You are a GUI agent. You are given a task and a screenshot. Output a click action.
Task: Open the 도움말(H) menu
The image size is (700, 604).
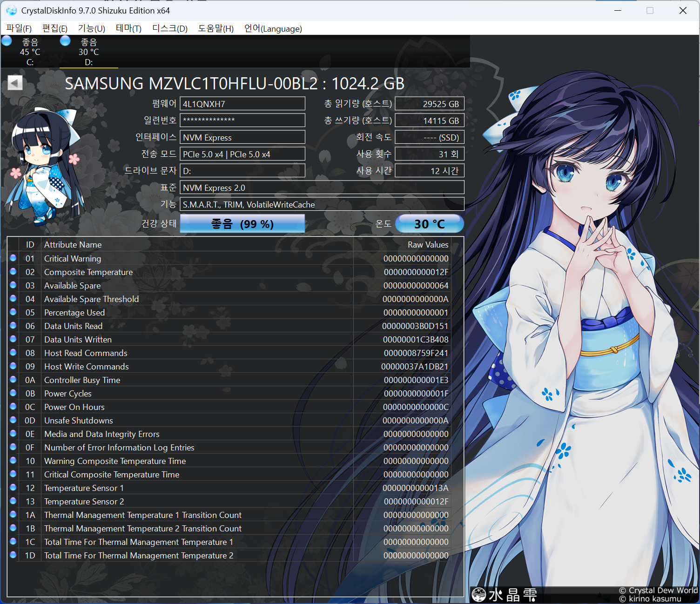[216, 28]
